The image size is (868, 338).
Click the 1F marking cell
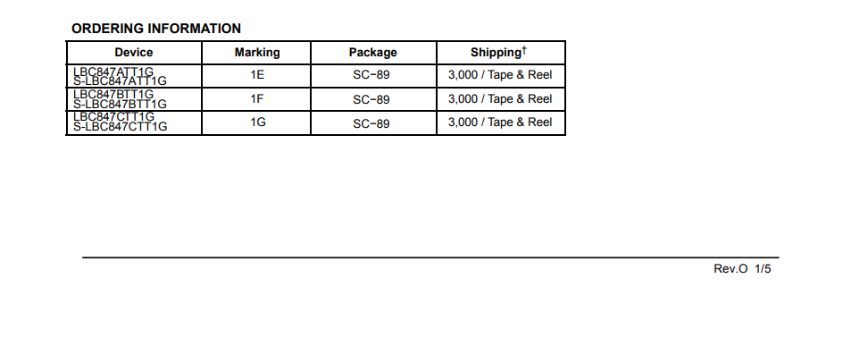point(257,98)
